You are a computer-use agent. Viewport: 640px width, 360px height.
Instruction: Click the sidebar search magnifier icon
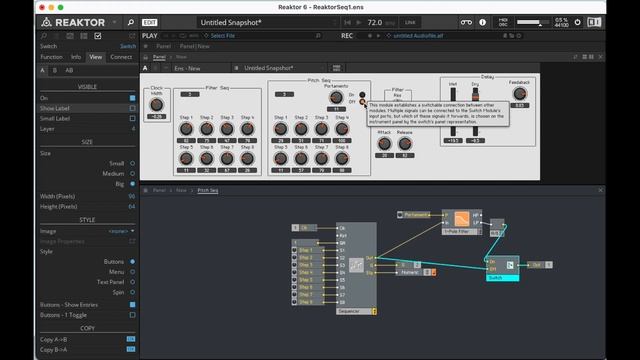coord(44,36)
